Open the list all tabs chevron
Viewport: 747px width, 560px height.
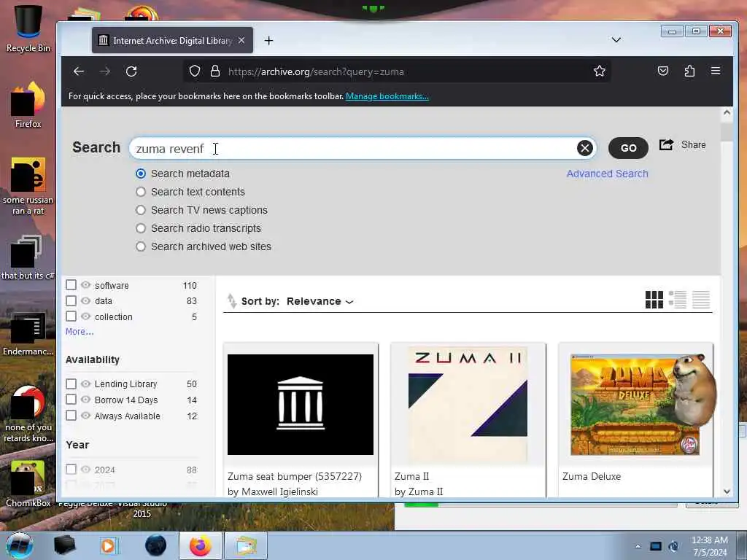[x=616, y=39]
